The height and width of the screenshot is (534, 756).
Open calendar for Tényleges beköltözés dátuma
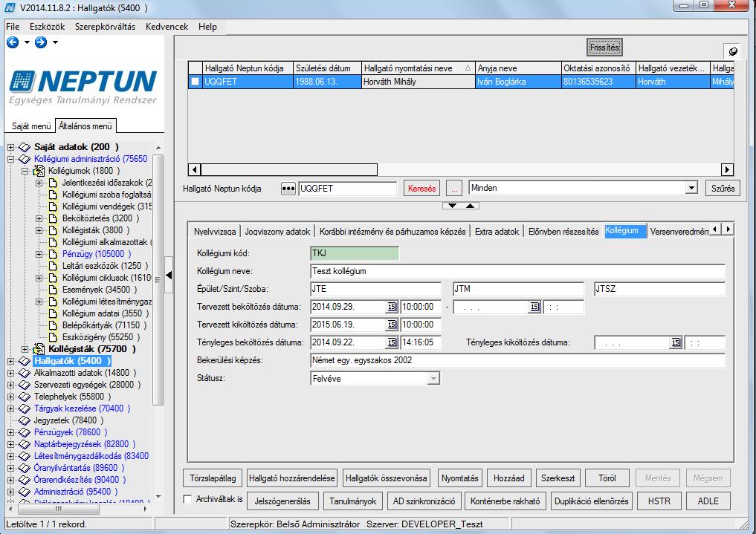(392, 342)
